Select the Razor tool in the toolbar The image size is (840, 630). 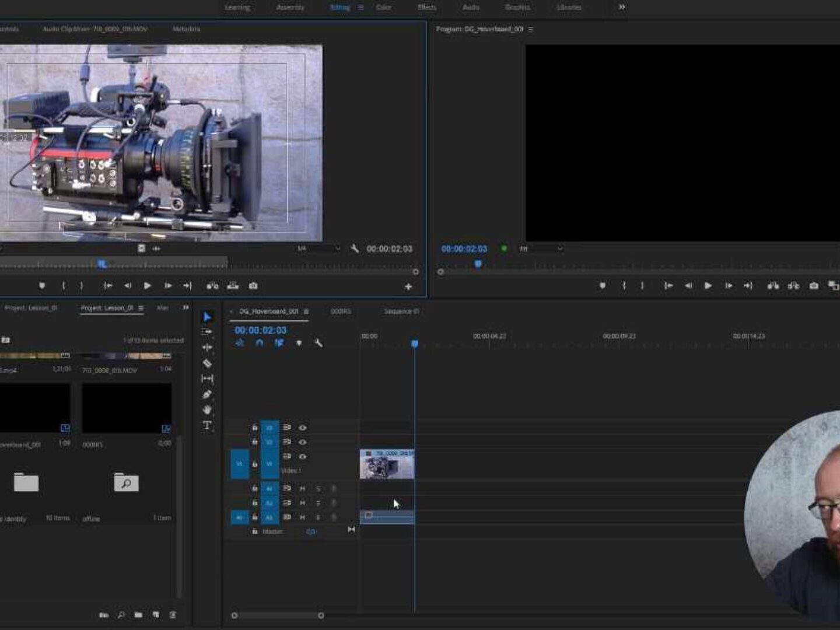point(207,363)
